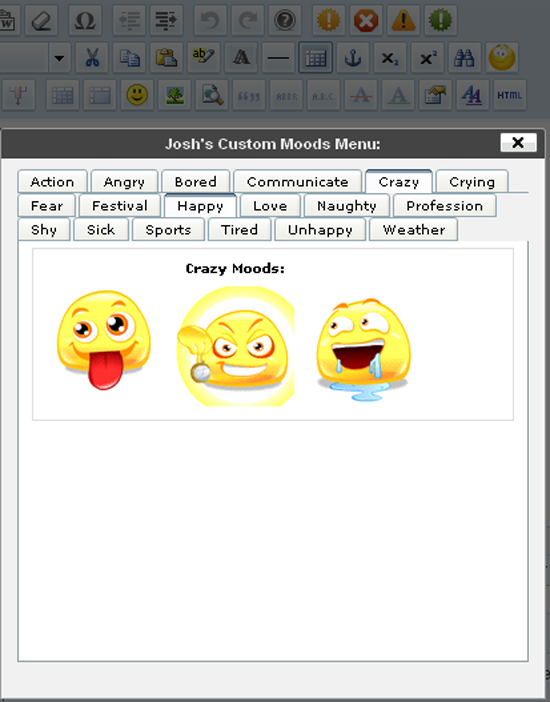The height and width of the screenshot is (702, 550).
Task: Click the yellow warning triangle icon
Action: 403,20
